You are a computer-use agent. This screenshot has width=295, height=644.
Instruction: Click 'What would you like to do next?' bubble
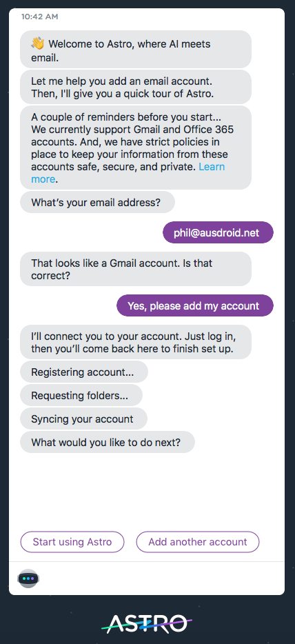[108, 442]
